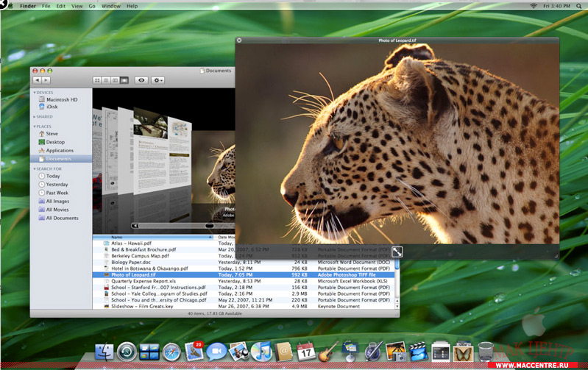Select Documents in the Places sidebar
Viewport: 588px width, 370px height.
(61, 159)
